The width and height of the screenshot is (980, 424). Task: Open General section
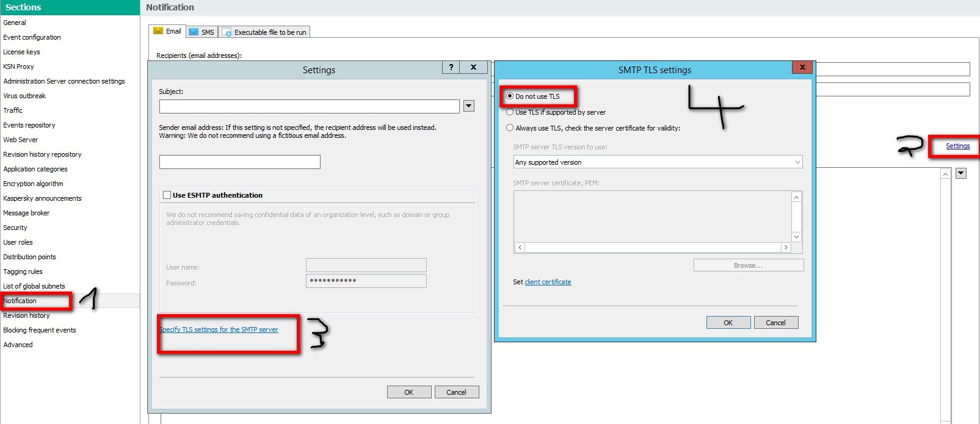(x=15, y=23)
